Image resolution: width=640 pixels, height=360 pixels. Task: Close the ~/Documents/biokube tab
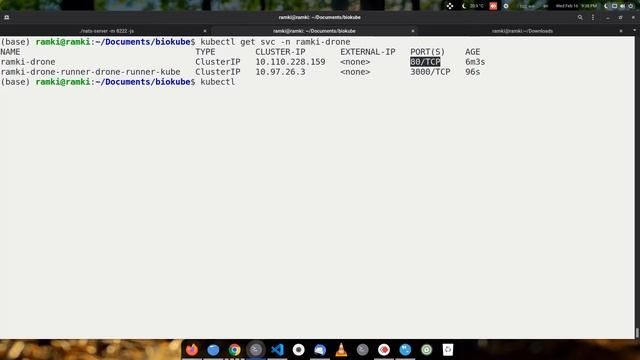[413, 31]
